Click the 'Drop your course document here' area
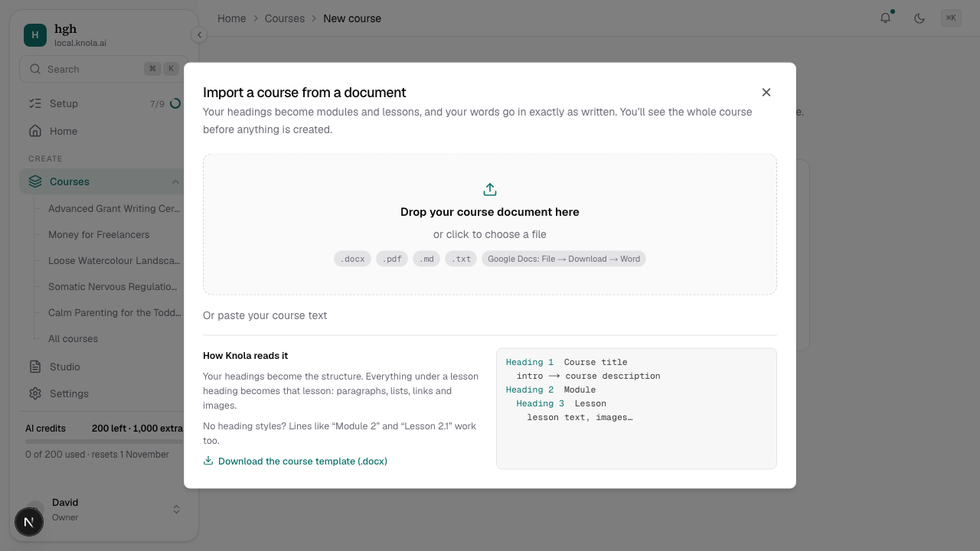980x551 pixels. [x=490, y=224]
